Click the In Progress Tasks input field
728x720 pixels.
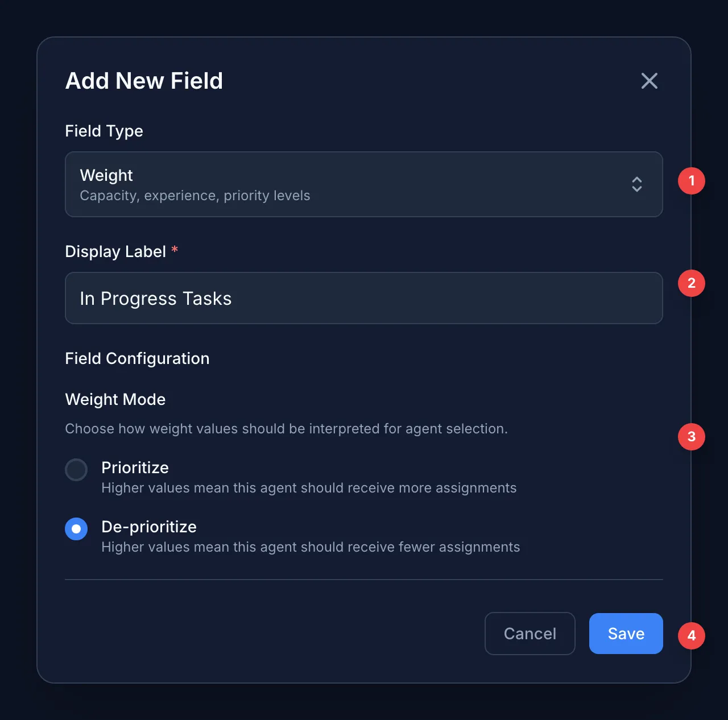tap(364, 298)
